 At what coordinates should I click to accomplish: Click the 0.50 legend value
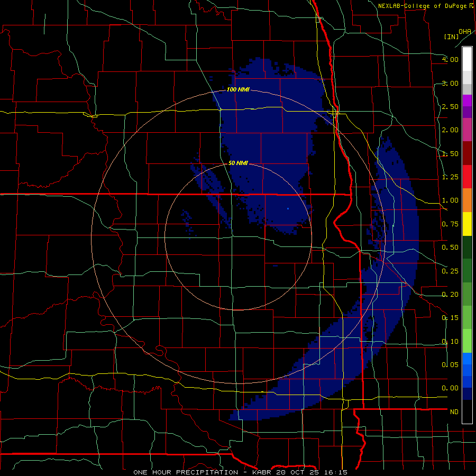coord(450,248)
